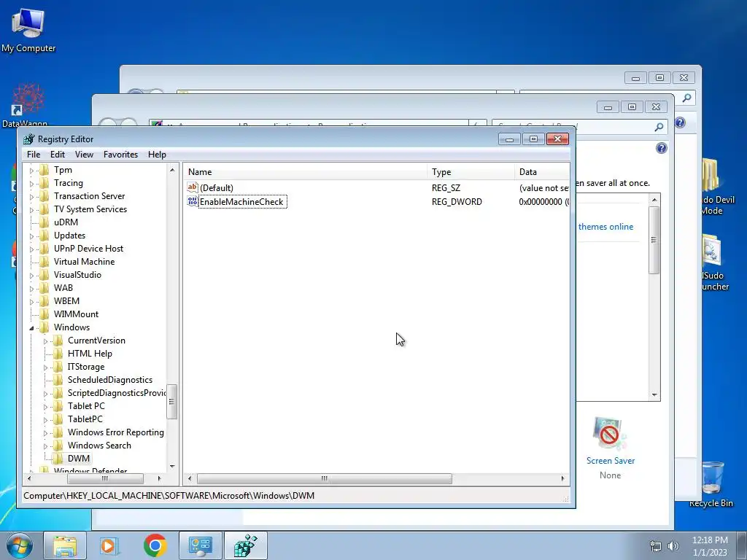Open Screen Saver settings in Personalization window
747x560 pixels.
point(611,461)
